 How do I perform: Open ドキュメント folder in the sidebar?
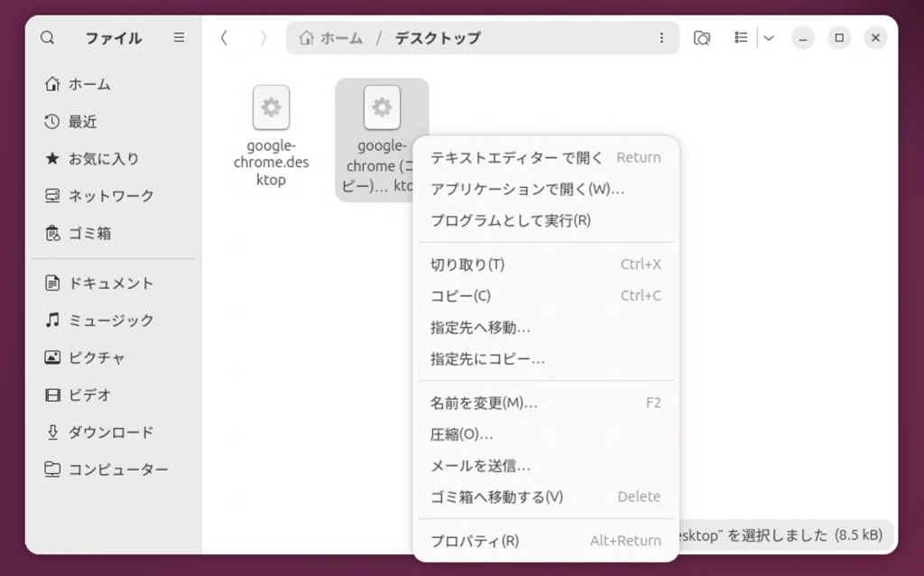tap(111, 283)
